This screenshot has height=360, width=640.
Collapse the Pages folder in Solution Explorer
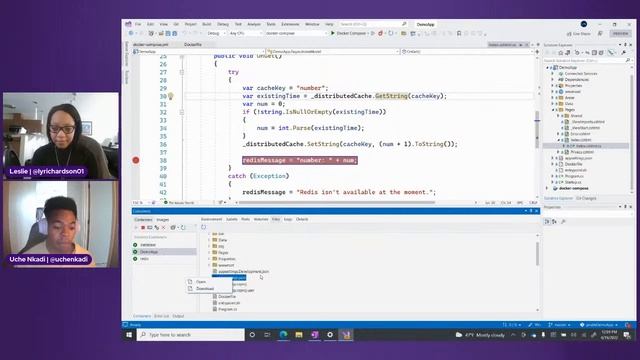[x=553, y=110]
